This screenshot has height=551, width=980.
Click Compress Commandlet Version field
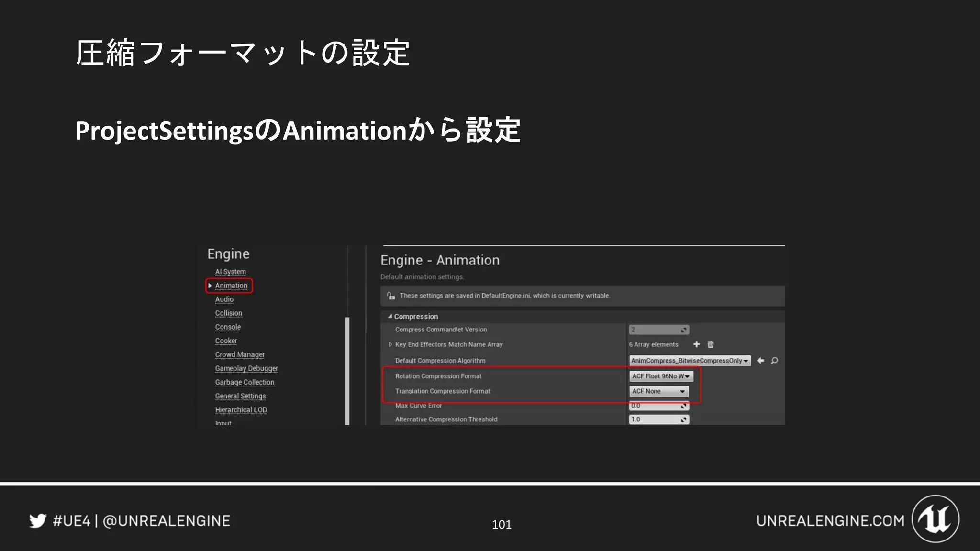tap(659, 330)
